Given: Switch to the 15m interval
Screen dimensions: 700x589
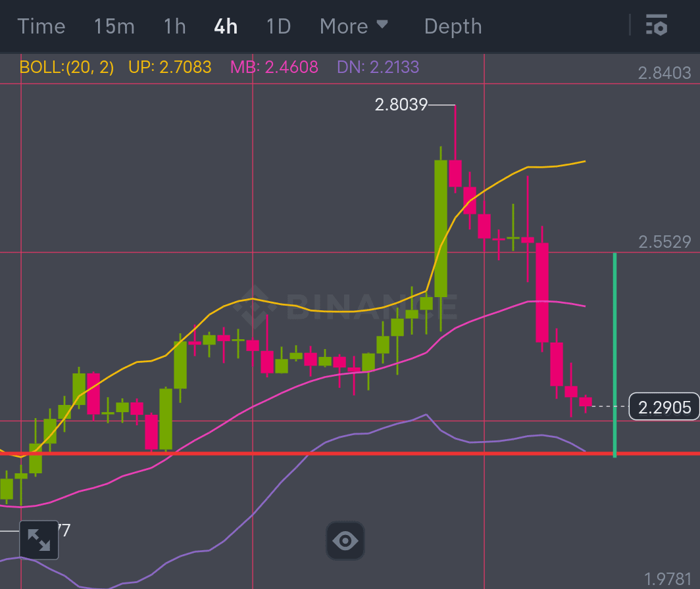Looking at the screenshot, I should 114,26.
